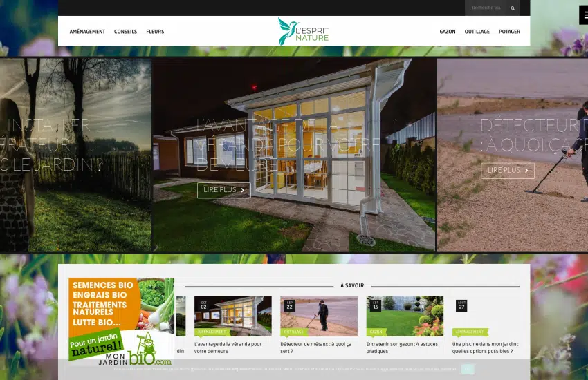Click the SEP 22 date badge
588x380 pixels.
pos(289,305)
